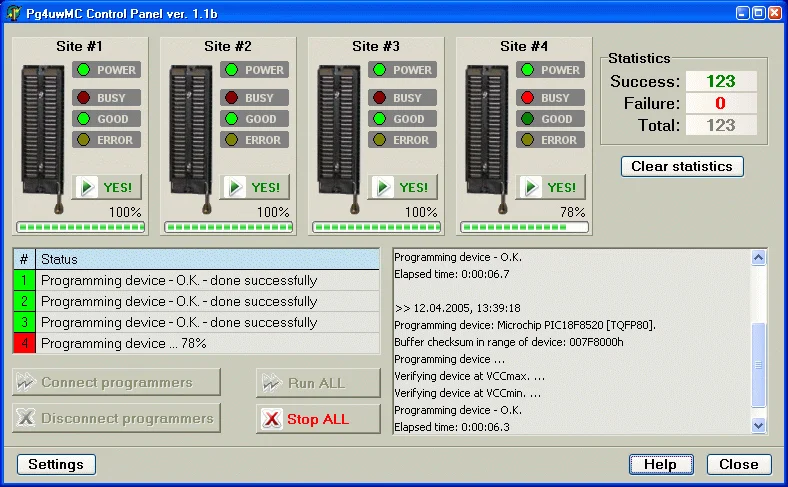Click the 78% progress text of Site #4
This screenshot has height=487, width=788.
(x=573, y=212)
